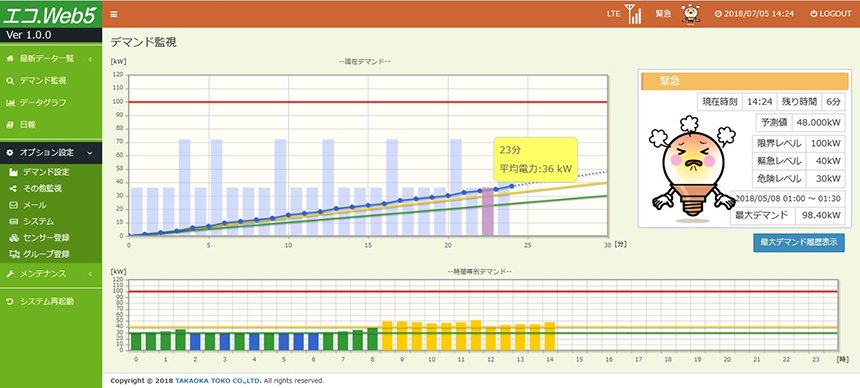The image size is (860, 388).
Task: Click the home icon beside 最新データ一覧
Action: point(10,59)
